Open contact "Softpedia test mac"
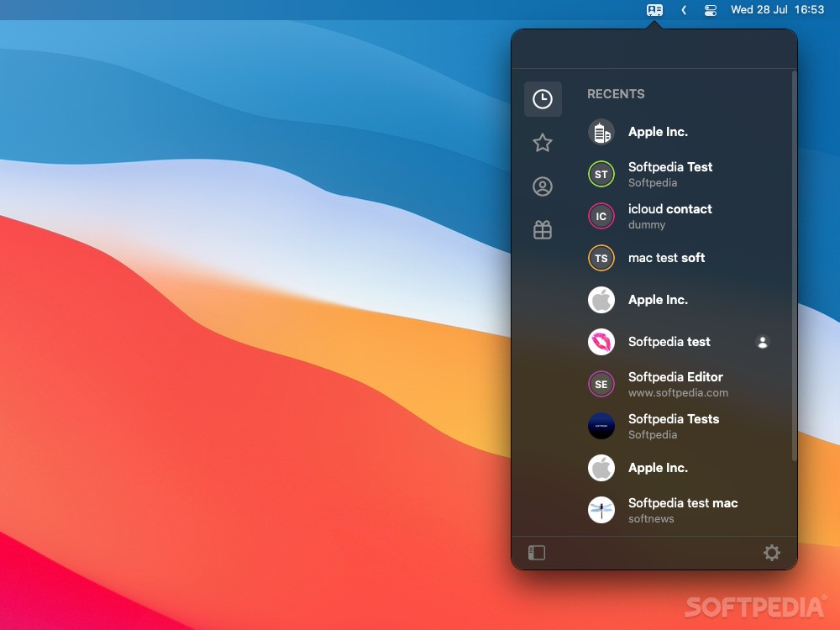The width and height of the screenshot is (840, 630). 680,510
